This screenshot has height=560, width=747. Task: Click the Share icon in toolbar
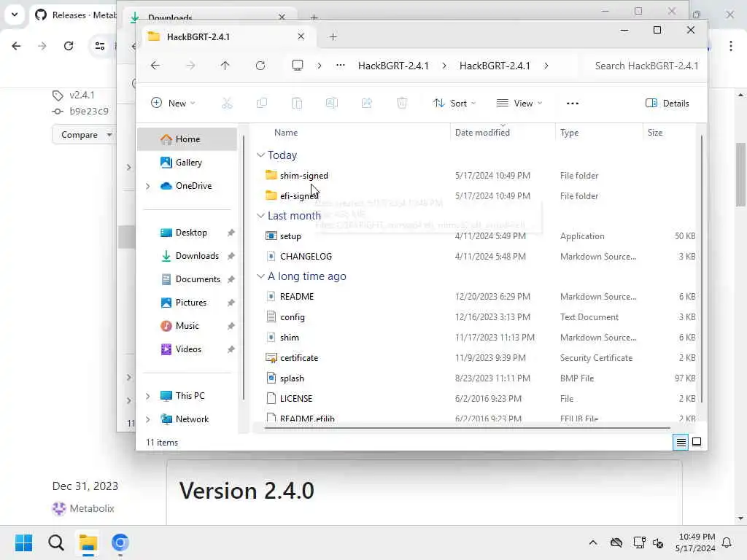(x=367, y=104)
